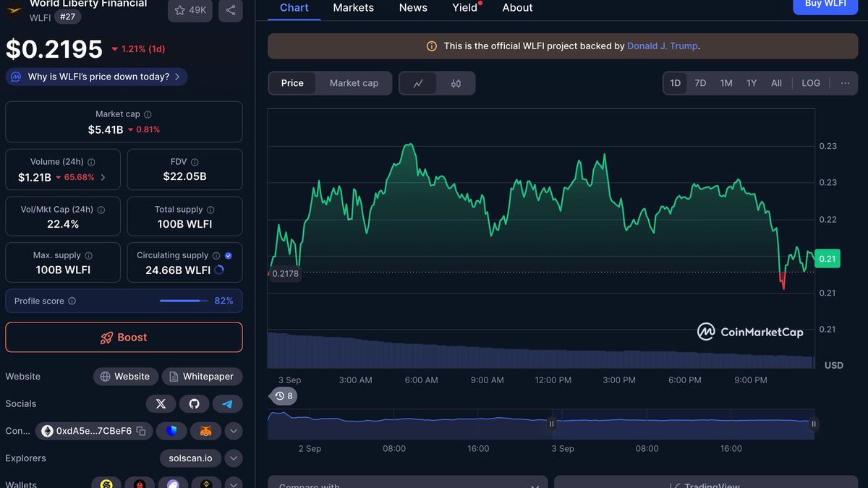Open the Markets tab

354,8
